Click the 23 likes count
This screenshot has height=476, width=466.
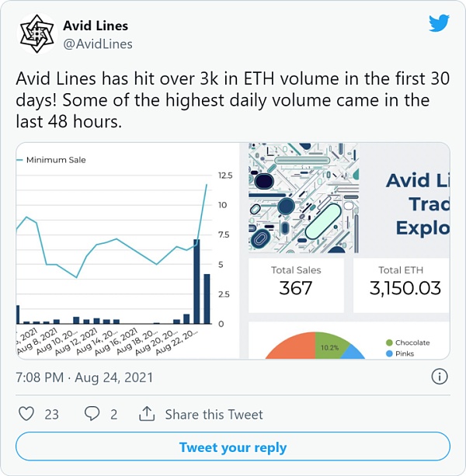(x=51, y=415)
